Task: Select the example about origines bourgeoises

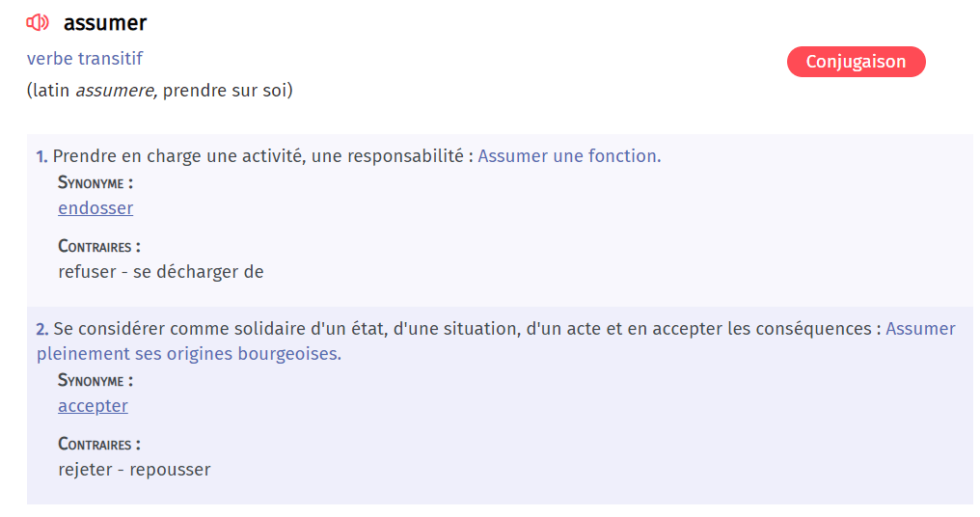Action: click(189, 354)
